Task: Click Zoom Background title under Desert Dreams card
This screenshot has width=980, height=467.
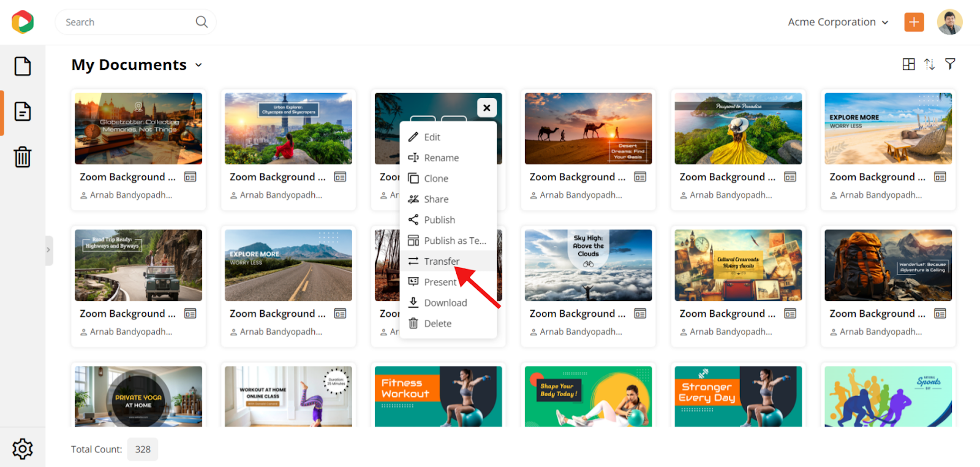Action: pos(578,177)
